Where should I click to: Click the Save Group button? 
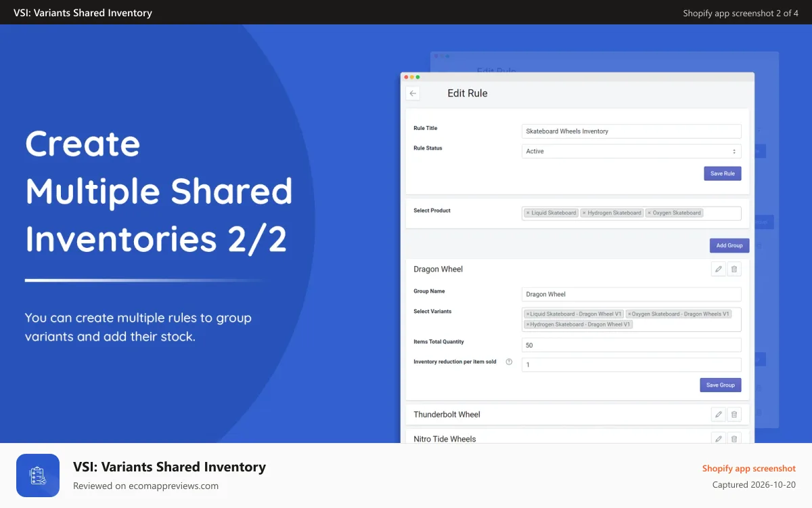pos(720,385)
